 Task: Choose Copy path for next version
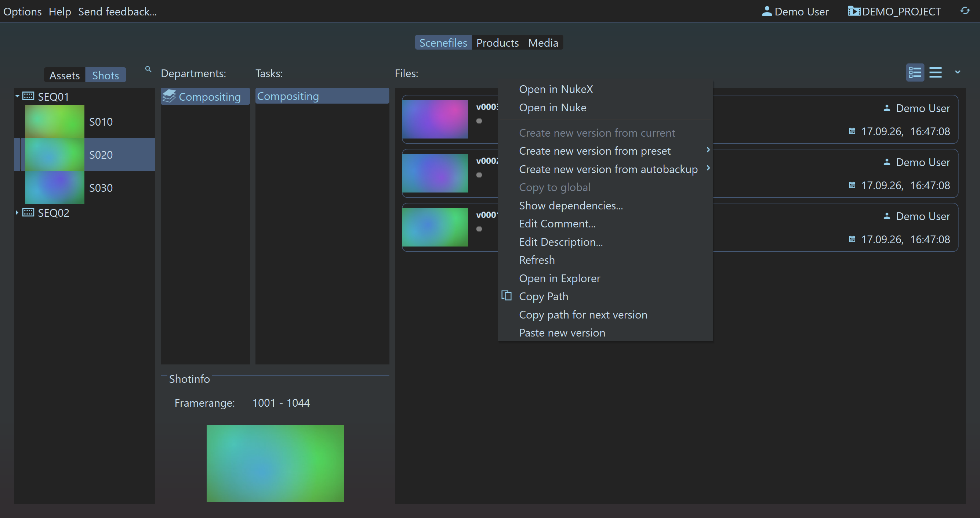[x=605, y=314]
